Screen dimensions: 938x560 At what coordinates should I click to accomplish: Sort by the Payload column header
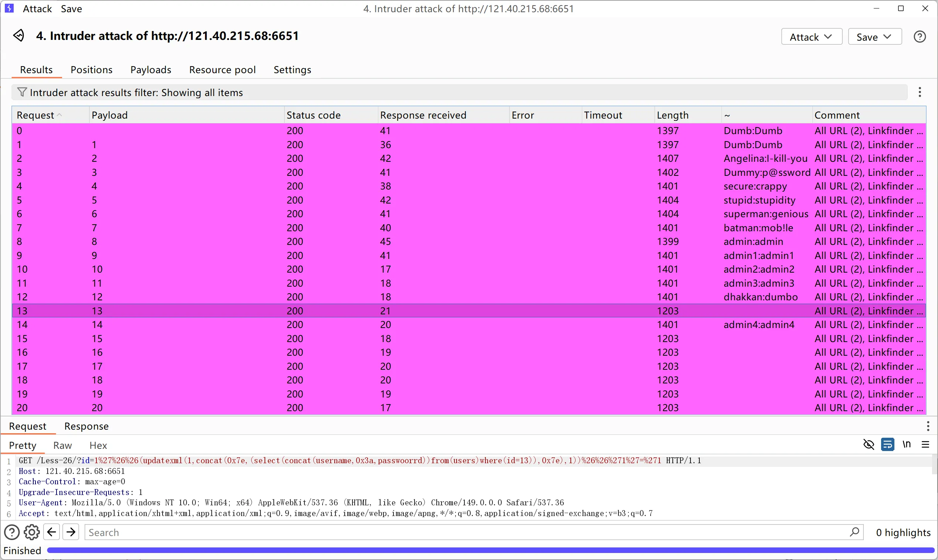click(x=187, y=115)
